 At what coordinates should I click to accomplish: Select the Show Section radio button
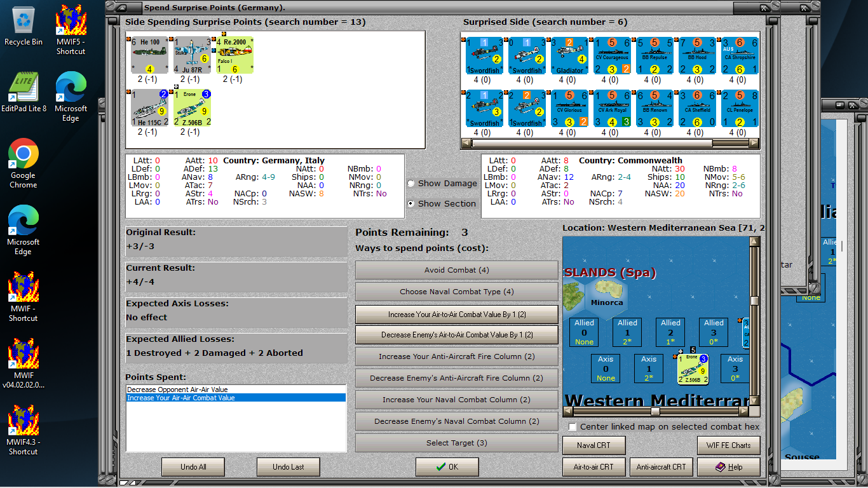(x=411, y=203)
